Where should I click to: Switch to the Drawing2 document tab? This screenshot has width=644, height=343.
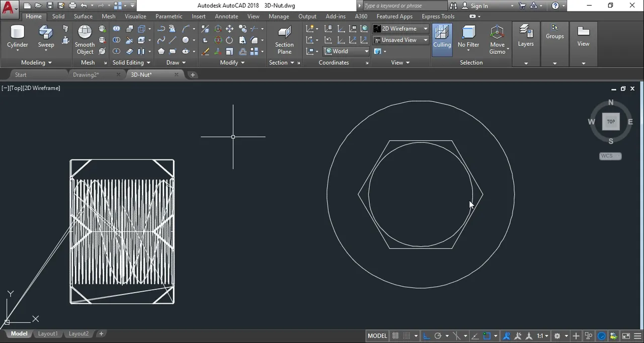click(86, 74)
